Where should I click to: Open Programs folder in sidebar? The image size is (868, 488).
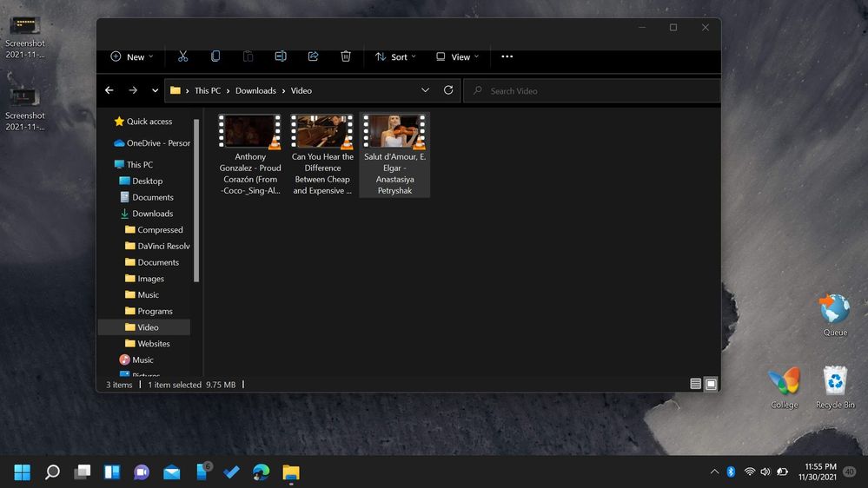click(x=149, y=311)
